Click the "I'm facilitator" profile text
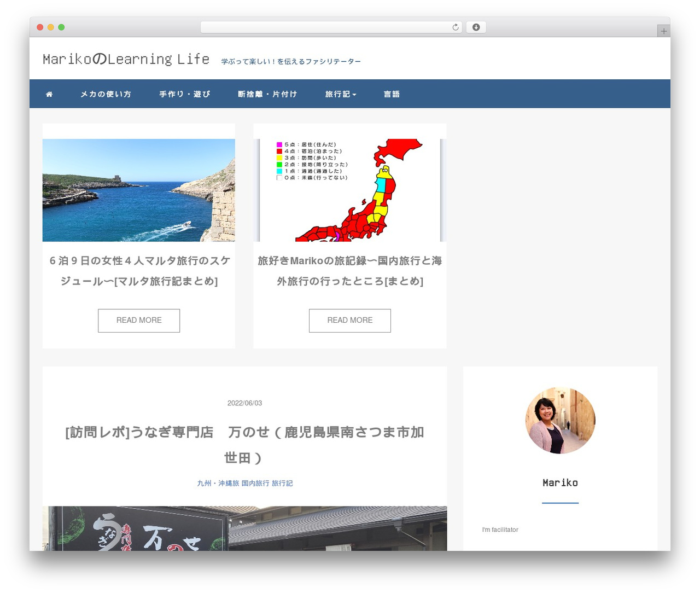This screenshot has width=700, height=593. coord(500,530)
